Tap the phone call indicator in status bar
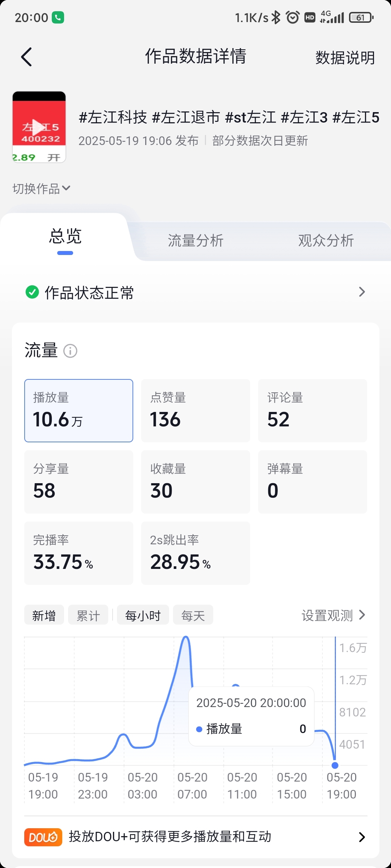The width and height of the screenshot is (391, 868). click(58, 17)
